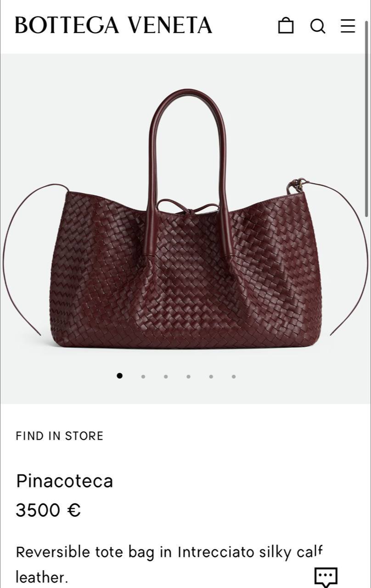Jump to the fifth product image dot
This screenshot has height=588, width=371.
211,376
